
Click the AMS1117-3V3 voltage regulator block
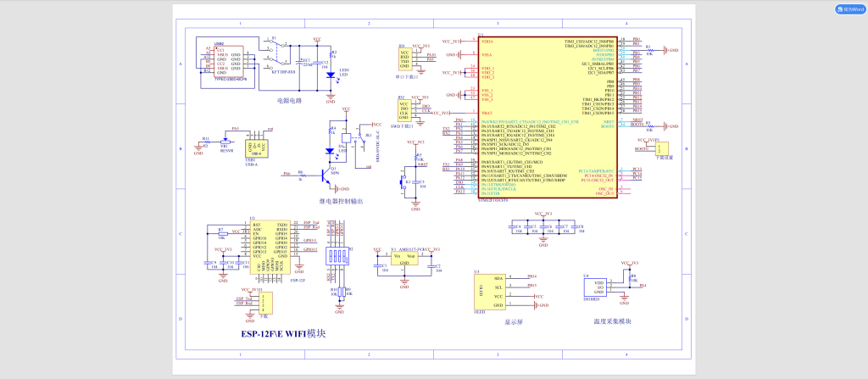pyautogui.click(x=404, y=259)
